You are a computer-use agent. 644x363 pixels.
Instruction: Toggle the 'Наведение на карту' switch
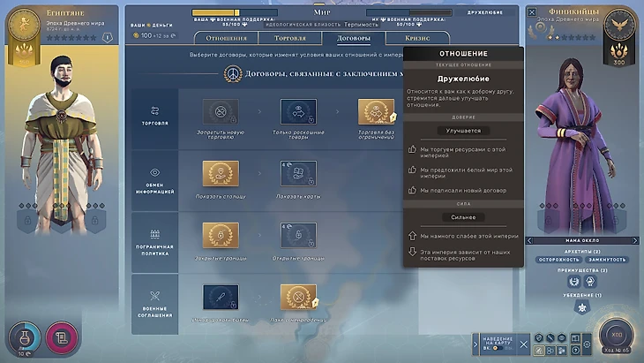pos(498,348)
